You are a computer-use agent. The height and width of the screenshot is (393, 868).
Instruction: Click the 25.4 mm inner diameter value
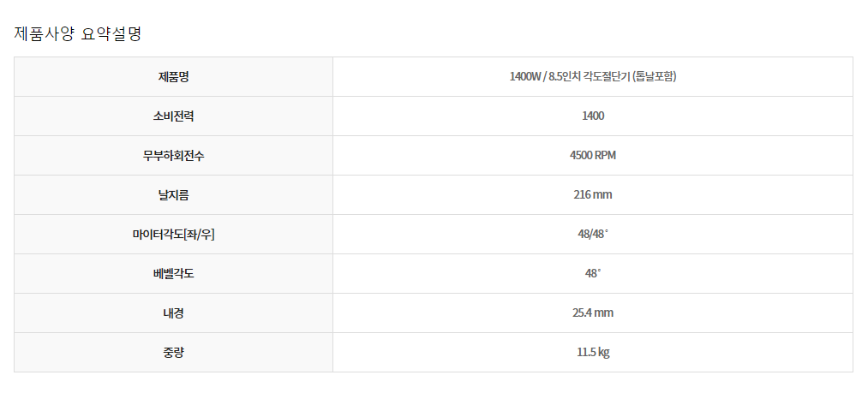592,313
